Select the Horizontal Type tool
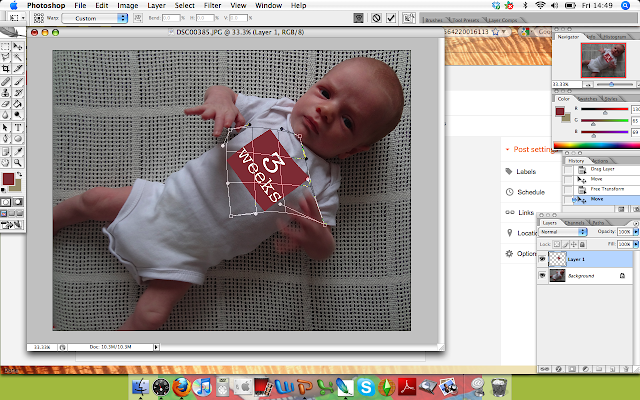The height and width of the screenshot is (400, 640). click(x=18, y=127)
